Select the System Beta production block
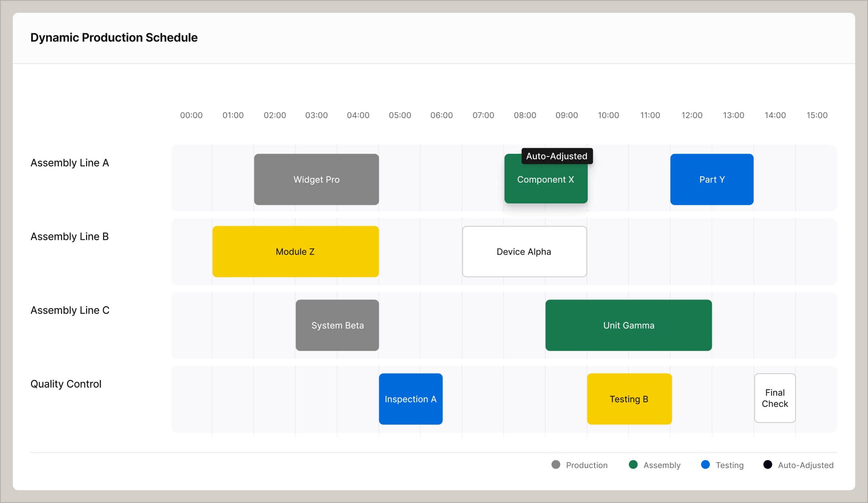This screenshot has width=868, height=503. click(337, 325)
